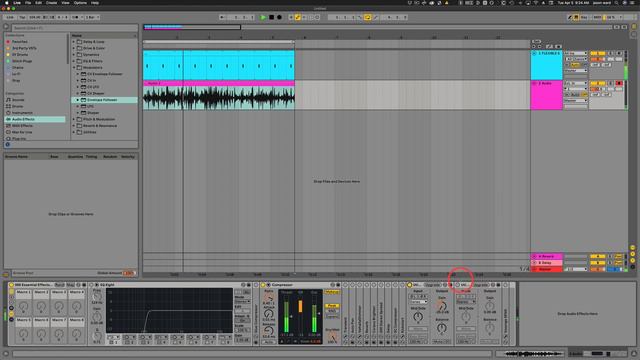Image resolution: width=640 pixels, height=360 pixels.
Task: Toggle the computer MIDI keyboard icon
Action: tap(576, 17)
